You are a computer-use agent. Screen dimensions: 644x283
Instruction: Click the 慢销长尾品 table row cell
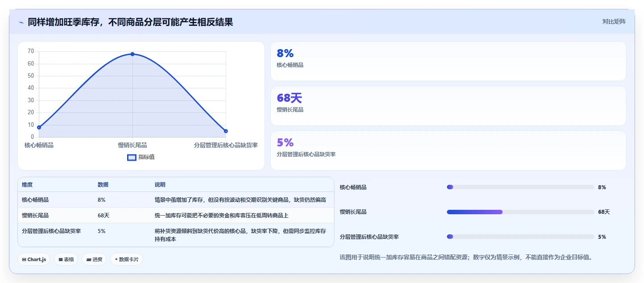click(x=35, y=216)
